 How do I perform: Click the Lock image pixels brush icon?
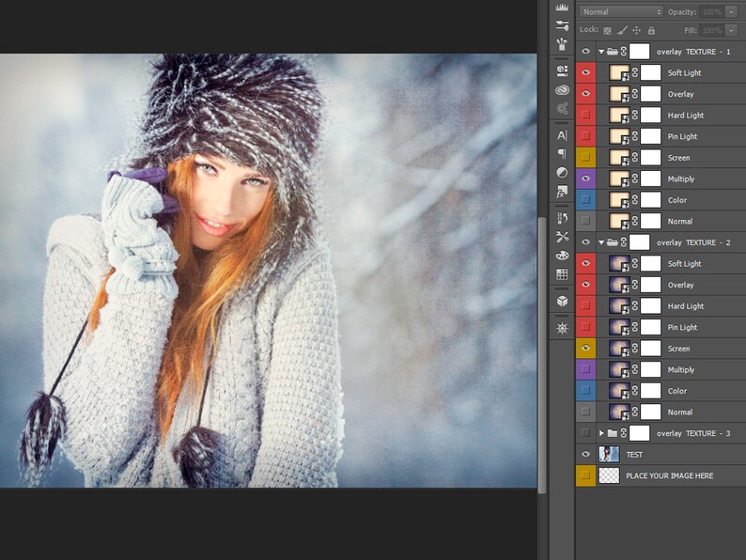point(622,30)
